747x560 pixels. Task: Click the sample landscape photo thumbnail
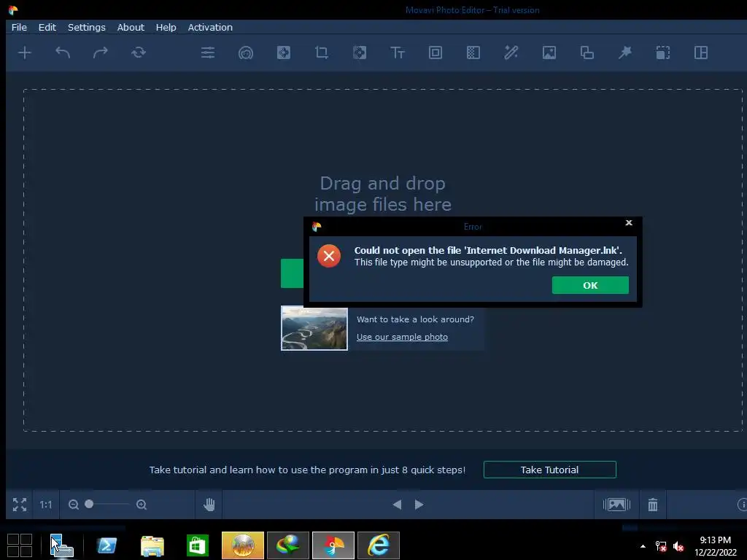click(x=314, y=328)
